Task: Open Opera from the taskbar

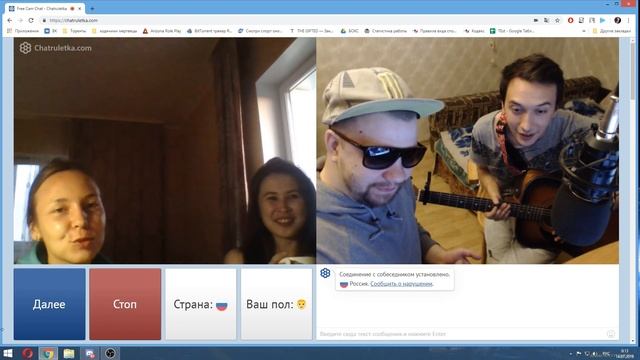Action: point(27,353)
